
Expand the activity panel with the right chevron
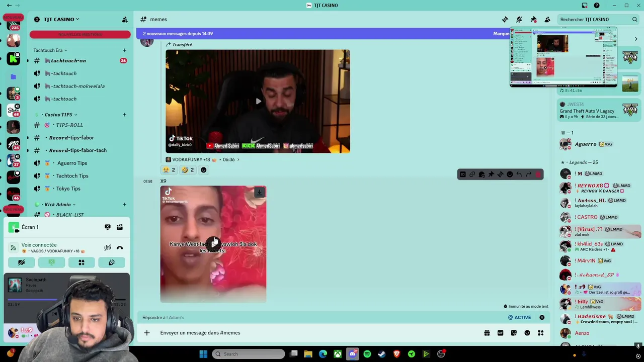pyautogui.click(x=636, y=39)
